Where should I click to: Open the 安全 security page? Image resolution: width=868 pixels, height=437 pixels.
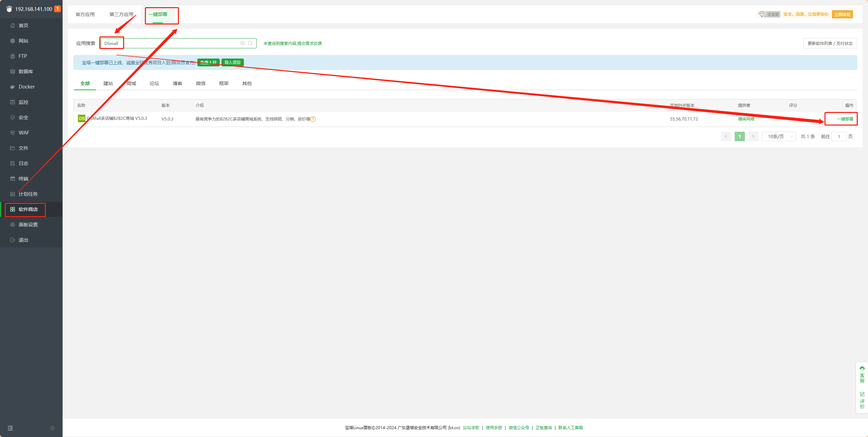coord(31,117)
